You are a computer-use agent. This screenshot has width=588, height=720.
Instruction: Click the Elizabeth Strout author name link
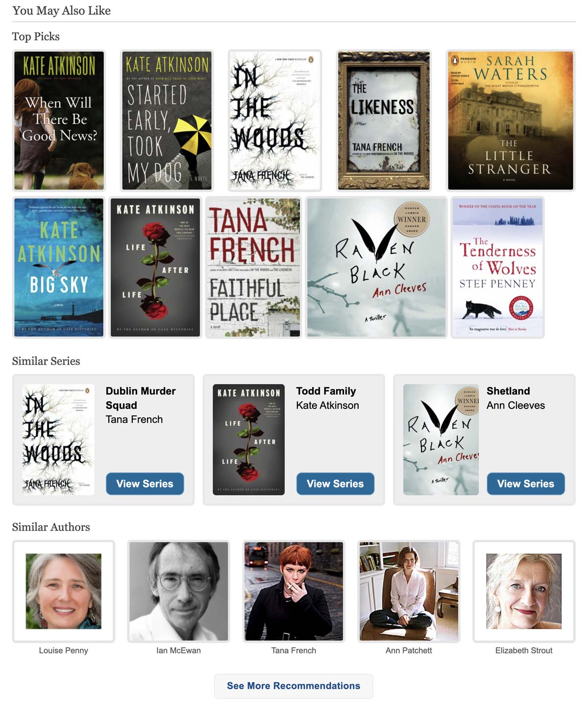click(x=524, y=650)
